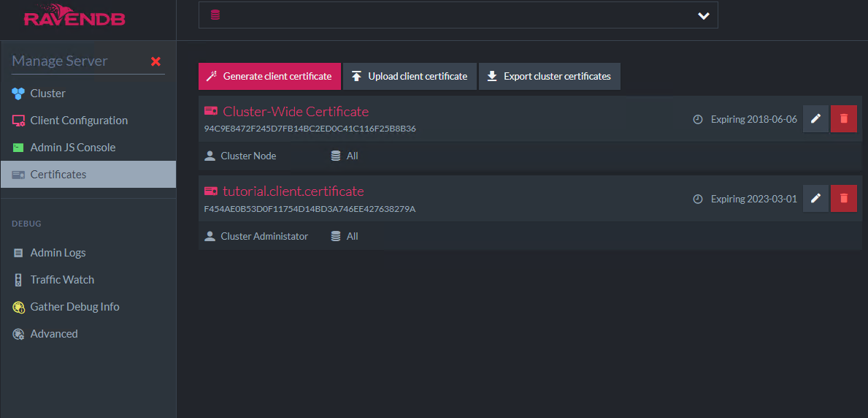
Task: Click the Client Configuration monitor icon
Action: 18,121
